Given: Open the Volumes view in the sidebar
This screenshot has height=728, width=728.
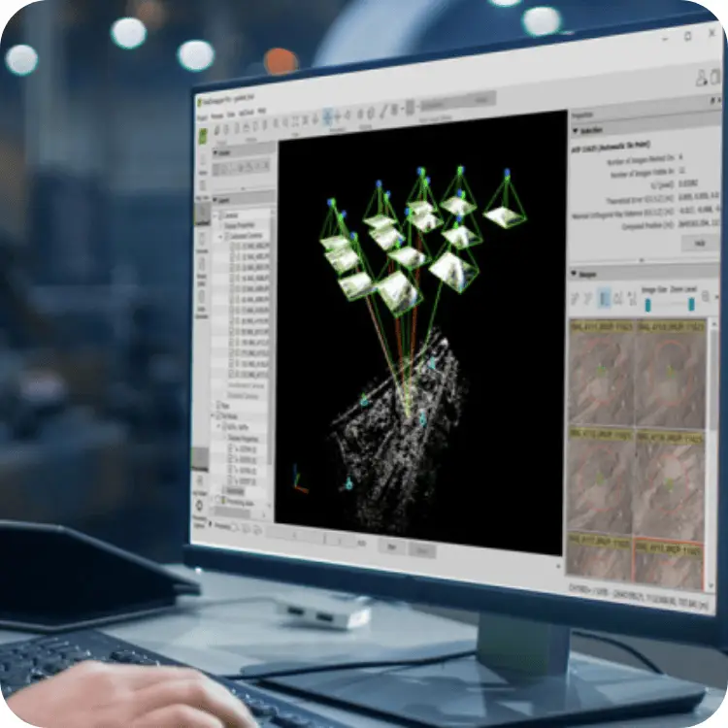Looking at the screenshot, I should click(x=203, y=243).
